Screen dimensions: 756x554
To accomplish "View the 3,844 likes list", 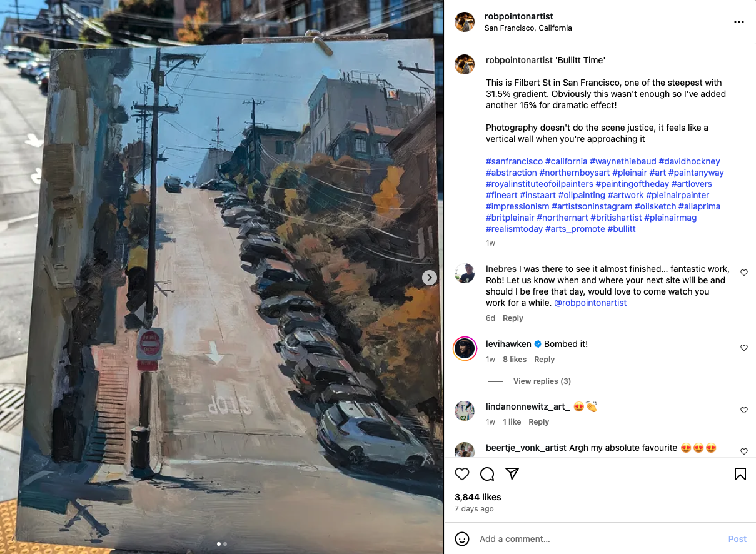I will [478, 497].
